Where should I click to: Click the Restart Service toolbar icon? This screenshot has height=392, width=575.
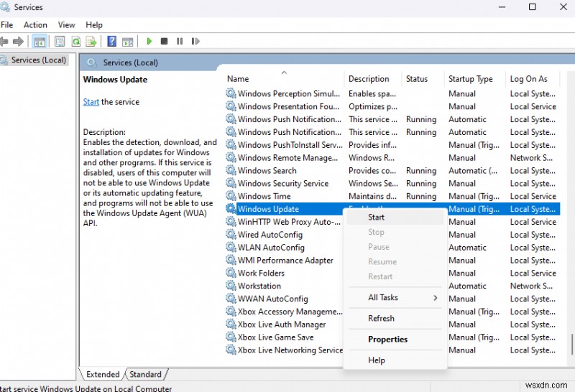pos(195,41)
